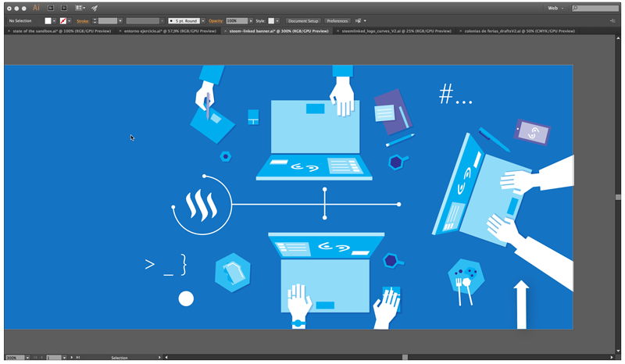Click the GPU performance rocket icon
Image resolution: width=625 pixels, height=364 pixels.
pos(95,8)
